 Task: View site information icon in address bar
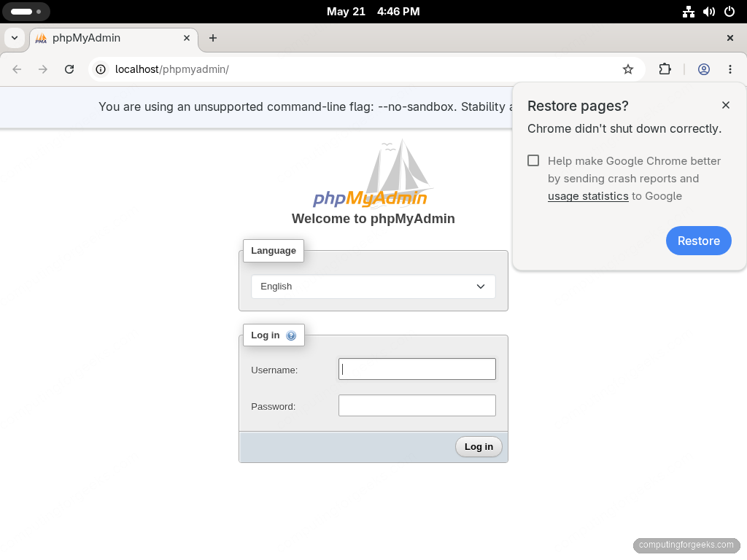[x=101, y=69]
